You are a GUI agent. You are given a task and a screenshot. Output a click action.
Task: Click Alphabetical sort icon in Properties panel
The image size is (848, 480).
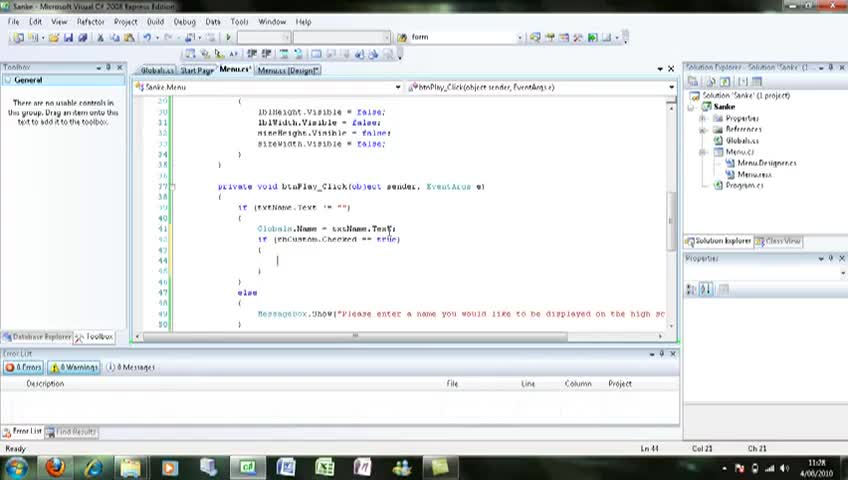[706, 290]
